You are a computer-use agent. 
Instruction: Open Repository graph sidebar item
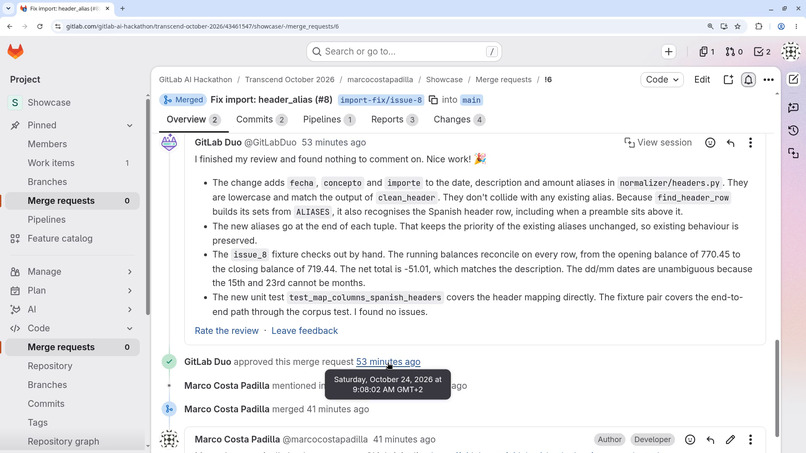(x=63, y=442)
